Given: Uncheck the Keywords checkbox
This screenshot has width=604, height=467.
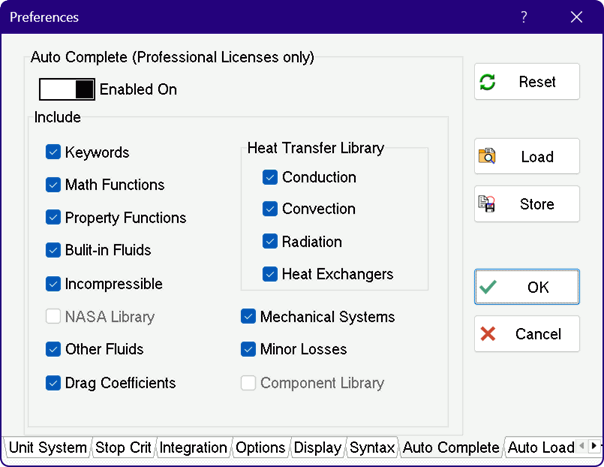Looking at the screenshot, I should [x=54, y=153].
